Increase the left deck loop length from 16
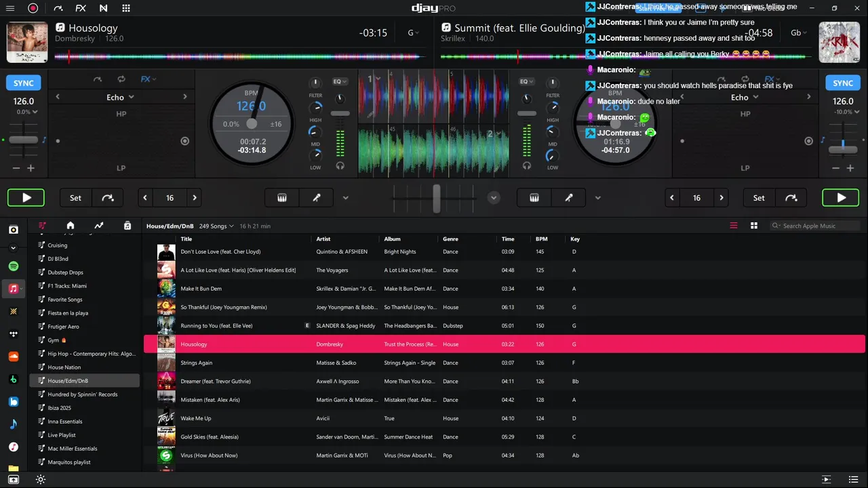Viewport: 868px width, 488px height. (x=195, y=198)
